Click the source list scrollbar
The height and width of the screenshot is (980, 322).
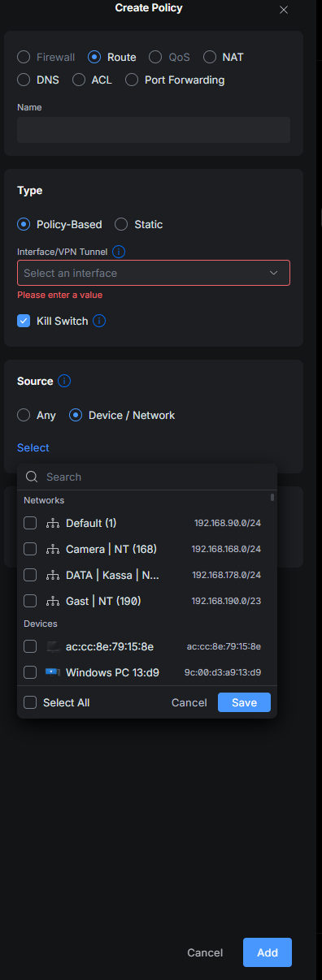272,497
